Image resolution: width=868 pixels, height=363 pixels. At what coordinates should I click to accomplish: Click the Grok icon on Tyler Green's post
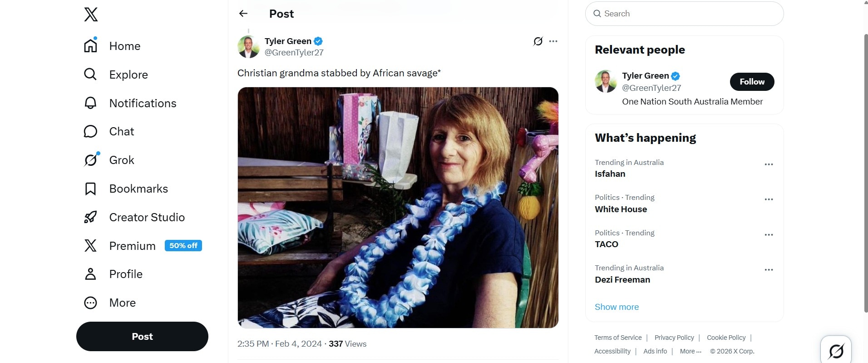538,41
